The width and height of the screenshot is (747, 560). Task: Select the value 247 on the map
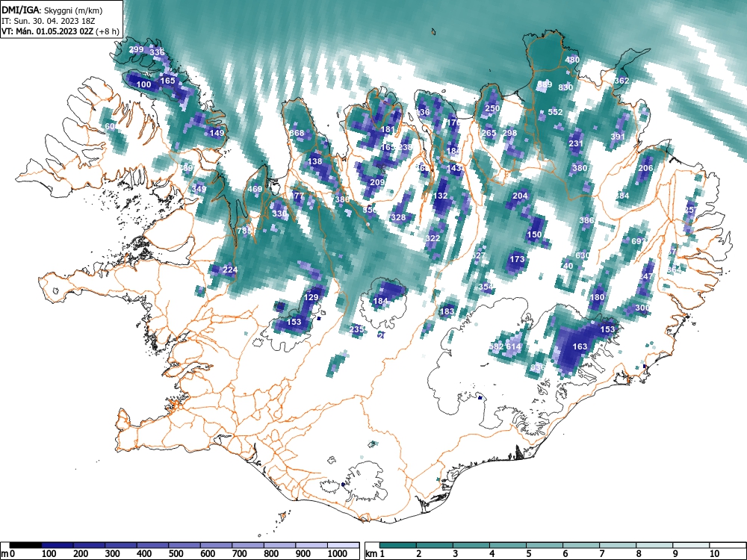pos(646,277)
